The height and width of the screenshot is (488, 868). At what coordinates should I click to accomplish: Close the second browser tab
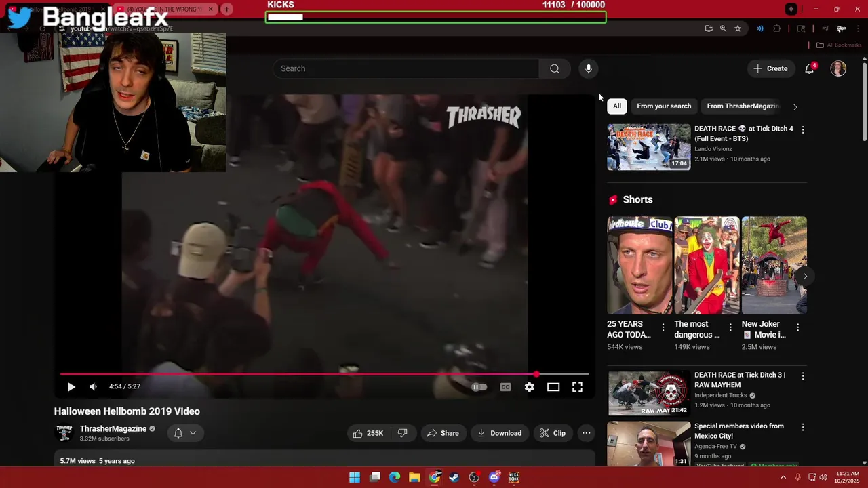click(210, 9)
